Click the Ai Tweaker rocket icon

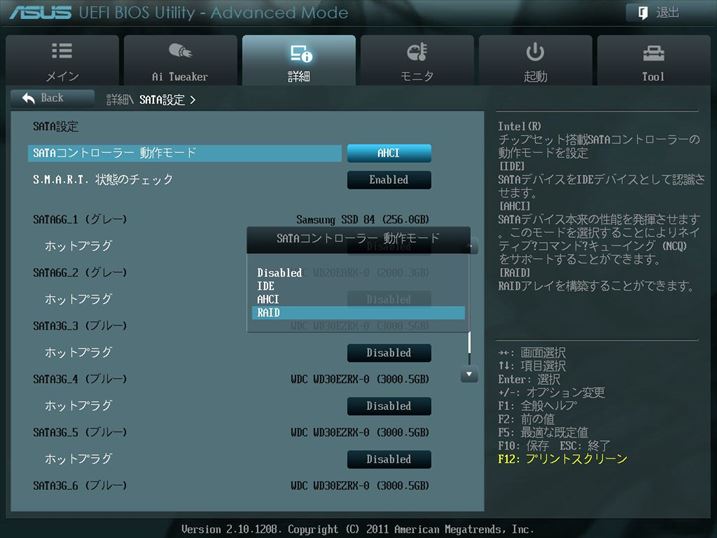click(x=180, y=51)
